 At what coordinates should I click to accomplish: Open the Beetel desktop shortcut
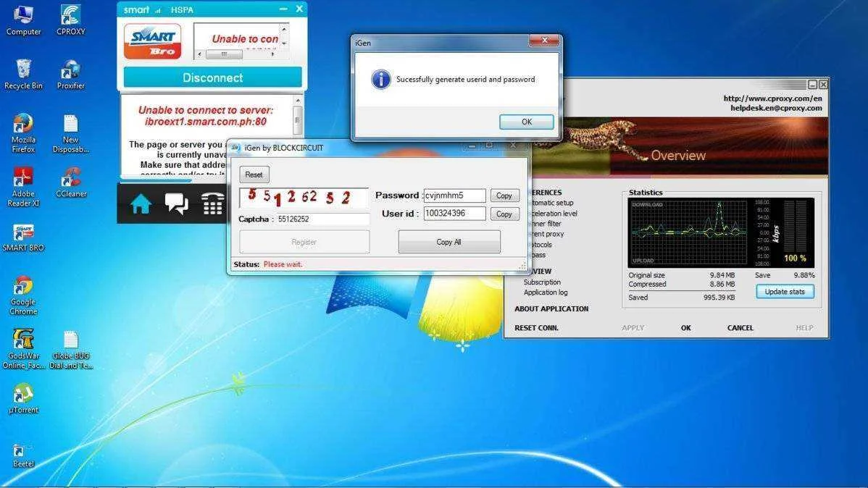point(23,456)
